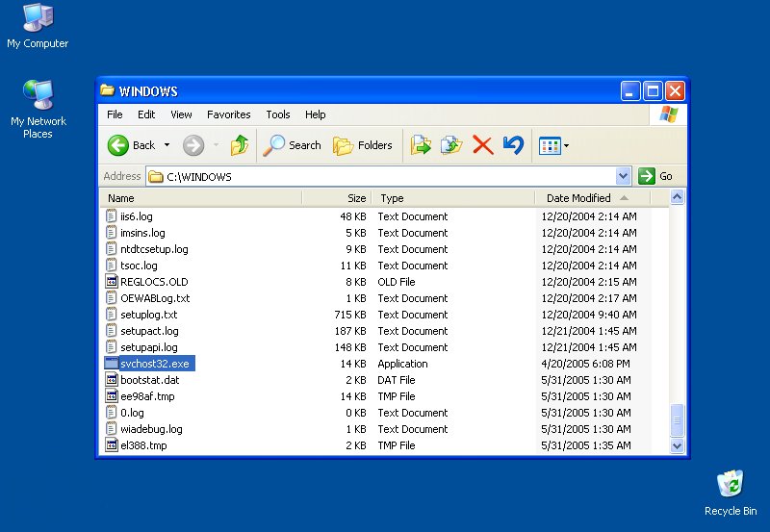Select the wiadebug.log file icon
The height and width of the screenshot is (532, 770).
(x=112, y=429)
